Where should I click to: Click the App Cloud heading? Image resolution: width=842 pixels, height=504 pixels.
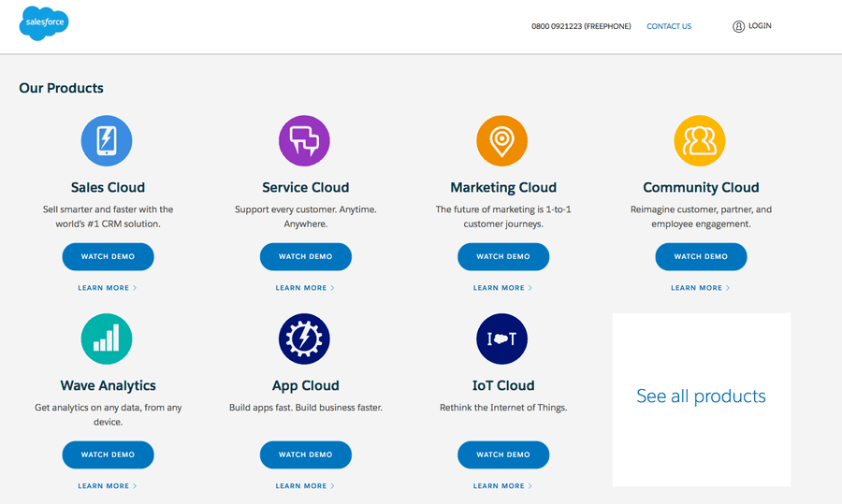pyautogui.click(x=306, y=385)
